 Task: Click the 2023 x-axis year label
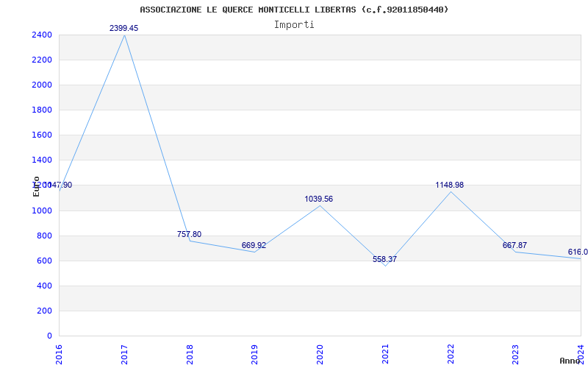516,355
